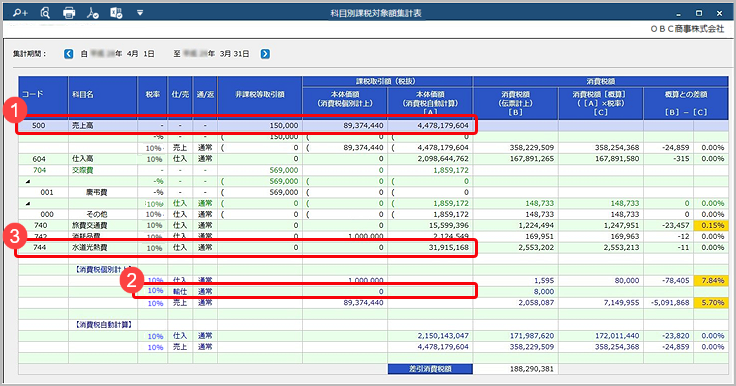Click the 差引消費税額 label

coord(430,369)
